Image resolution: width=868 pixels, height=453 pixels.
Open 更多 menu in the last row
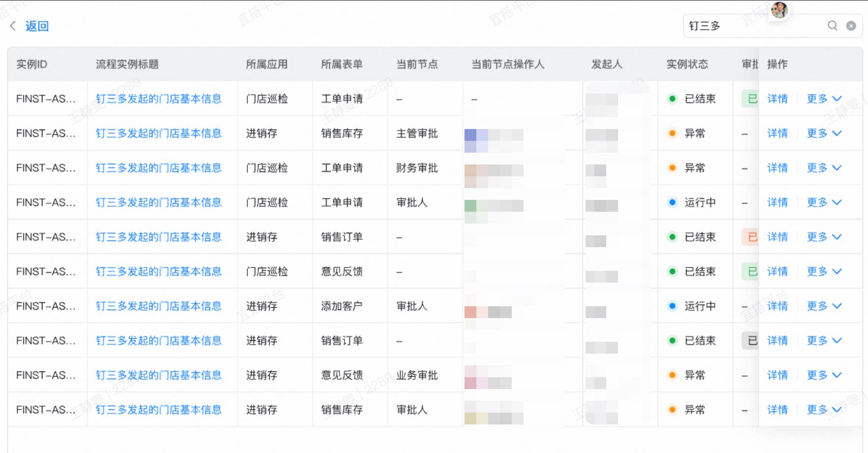(x=824, y=410)
